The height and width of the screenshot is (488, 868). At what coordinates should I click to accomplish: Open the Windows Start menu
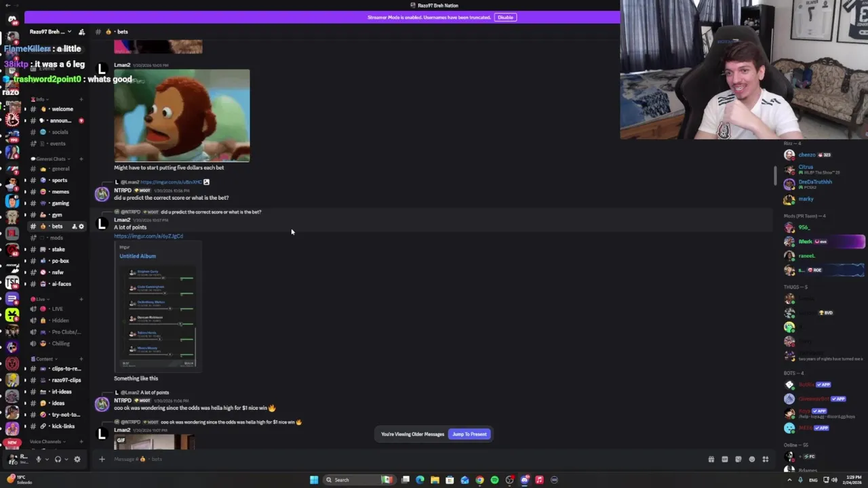314,480
